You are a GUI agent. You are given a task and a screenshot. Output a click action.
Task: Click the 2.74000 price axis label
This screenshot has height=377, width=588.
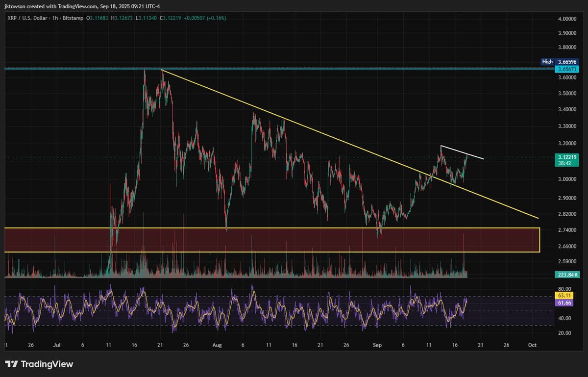point(567,230)
